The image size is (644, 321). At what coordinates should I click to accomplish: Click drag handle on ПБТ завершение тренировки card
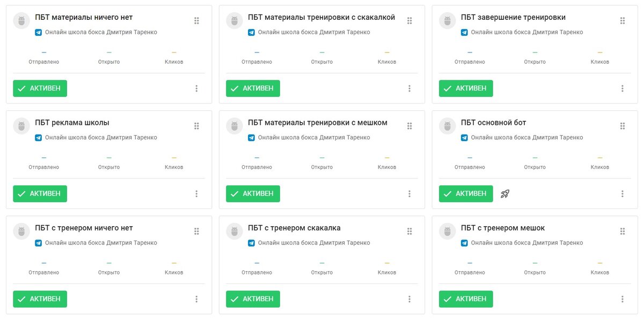tap(623, 20)
